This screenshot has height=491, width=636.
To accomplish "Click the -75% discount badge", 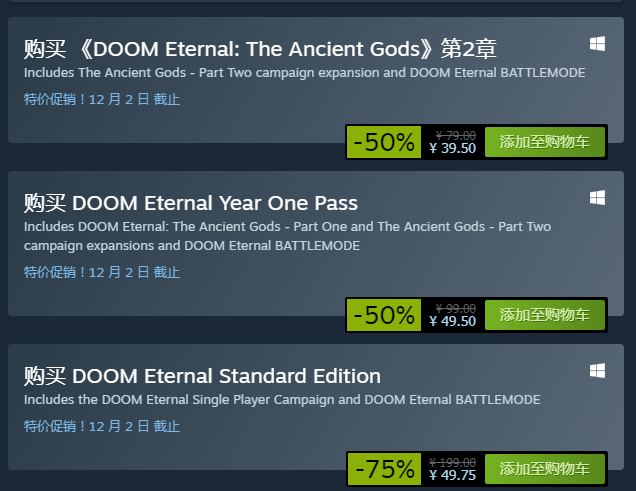I will (385, 469).
